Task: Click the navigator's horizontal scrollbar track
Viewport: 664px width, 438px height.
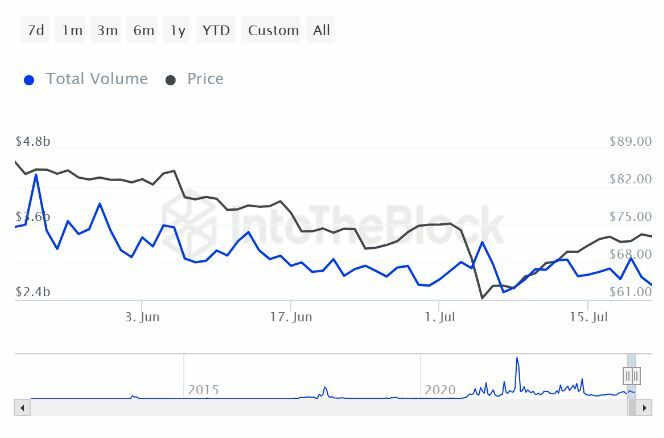Action: pos(330,407)
